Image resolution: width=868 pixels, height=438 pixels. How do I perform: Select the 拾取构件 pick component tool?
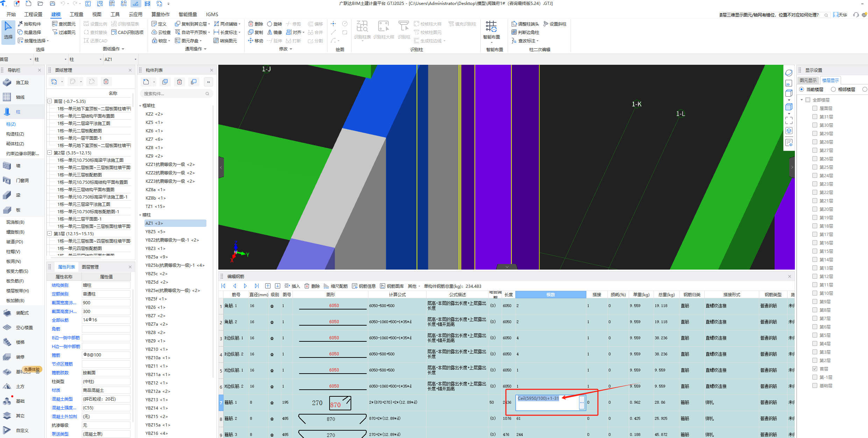point(29,24)
